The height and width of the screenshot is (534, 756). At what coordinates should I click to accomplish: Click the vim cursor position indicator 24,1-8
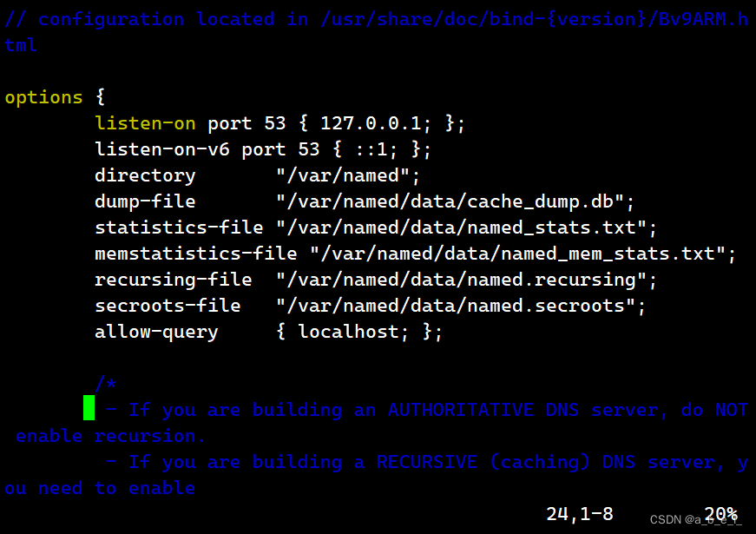tap(580, 514)
